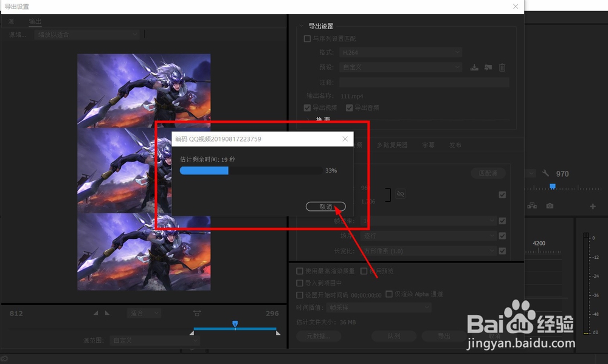Click the Creative Cloud icon in status bar
608x364 pixels.
click(4, 359)
